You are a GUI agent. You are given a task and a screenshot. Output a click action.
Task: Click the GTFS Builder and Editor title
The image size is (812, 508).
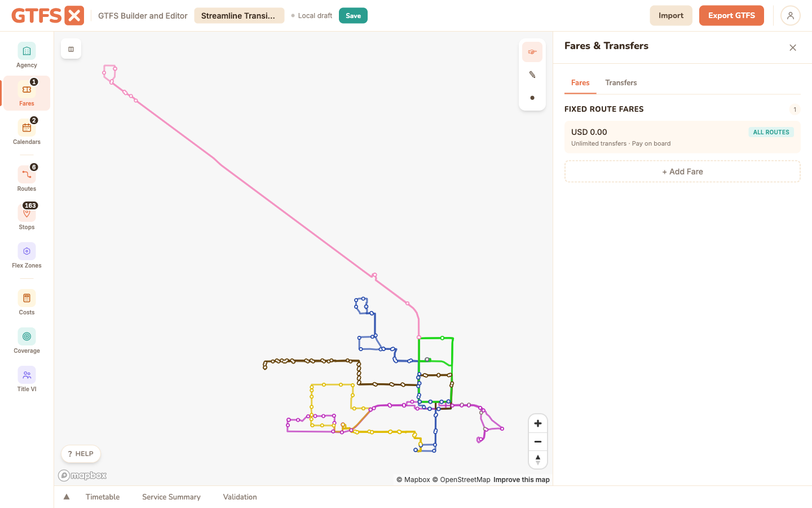143,16
